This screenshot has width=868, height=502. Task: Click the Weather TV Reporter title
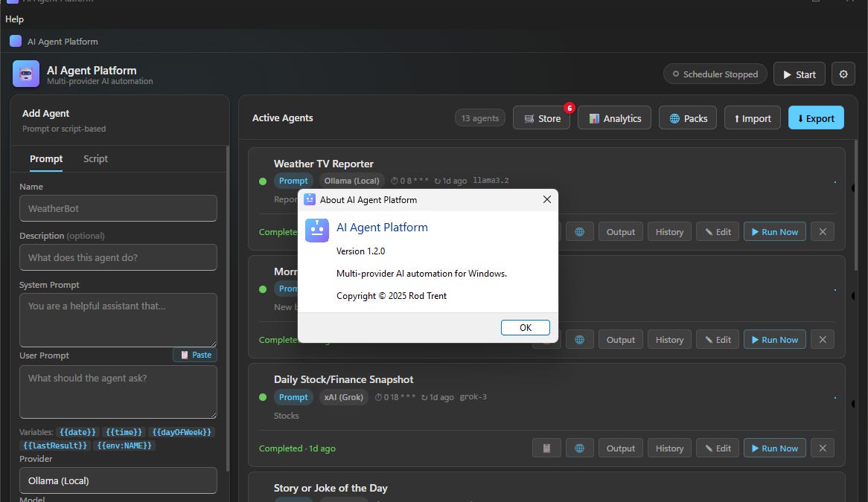(x=323, y=164)
